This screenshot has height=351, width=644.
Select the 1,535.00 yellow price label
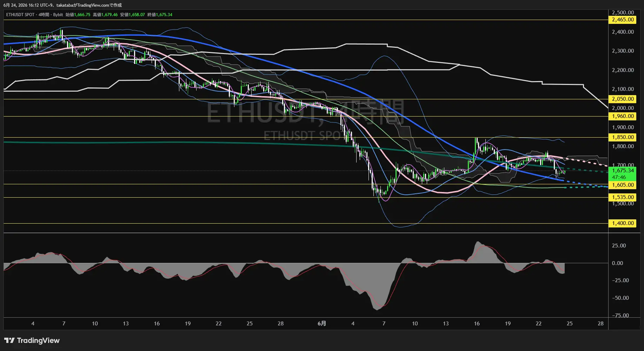point(622,197)
